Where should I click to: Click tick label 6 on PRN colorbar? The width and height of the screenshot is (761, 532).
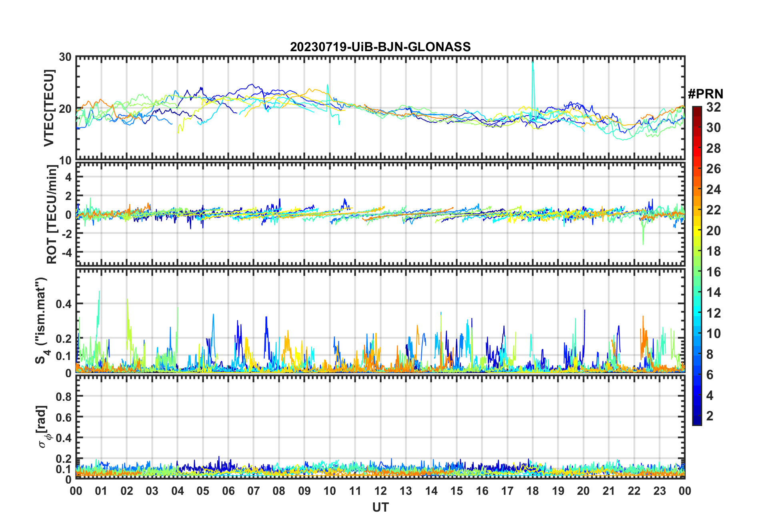click(710, 375)
